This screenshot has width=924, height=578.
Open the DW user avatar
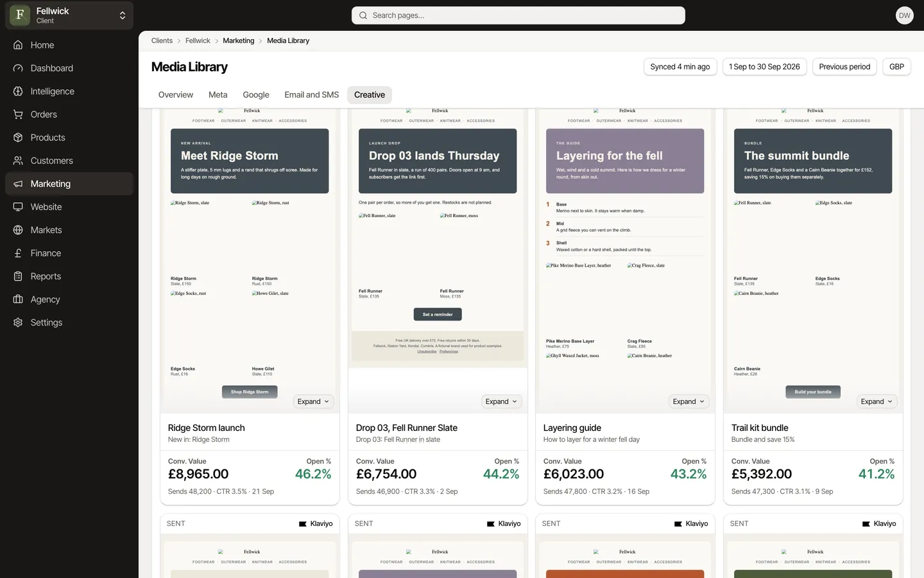[905, 15]
